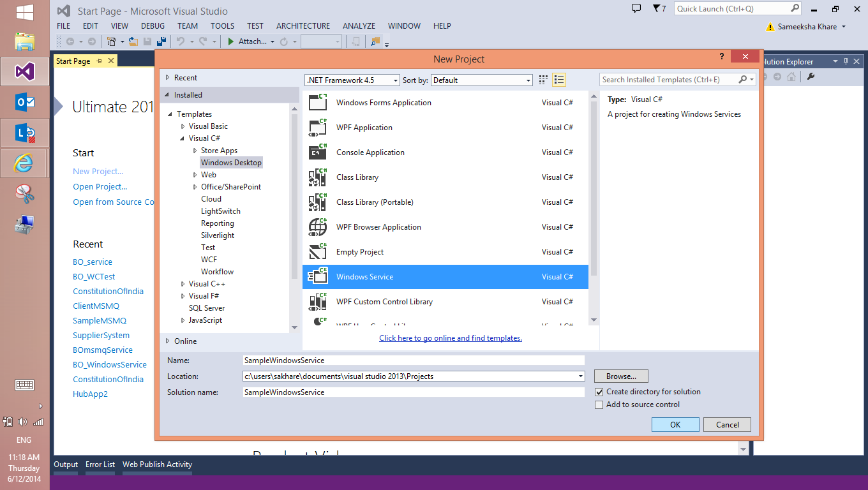Click the search icon in Search Installed Templates
The height and width of the screenshot is (490, 868).
744,79
